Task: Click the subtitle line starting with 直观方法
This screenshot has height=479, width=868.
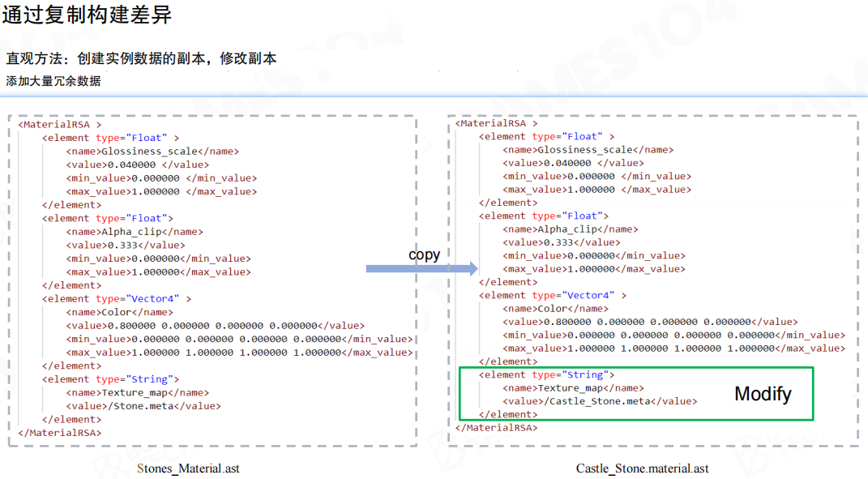Action: [x=141, y=58]
